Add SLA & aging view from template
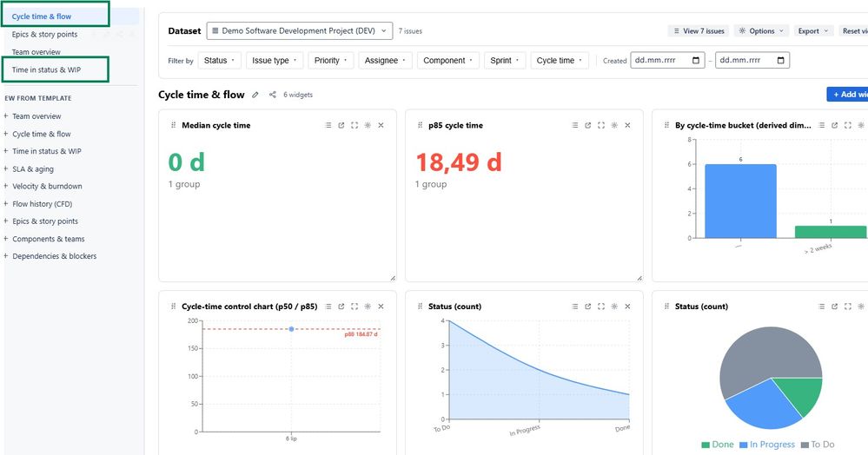This screenshot has width=868, height=455. click(x=33, y=168)
